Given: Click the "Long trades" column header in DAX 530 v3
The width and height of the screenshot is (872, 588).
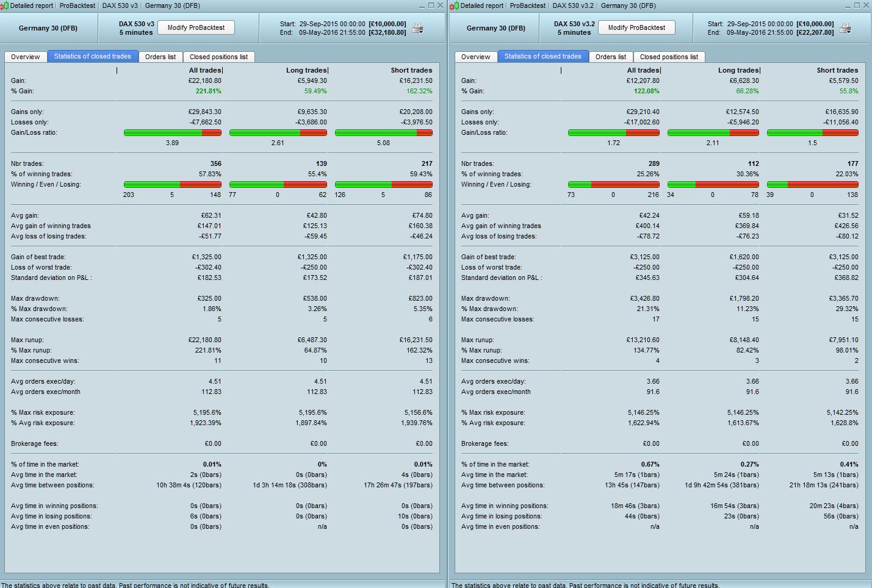Looking at the screenshot, I should click(306, 70).
